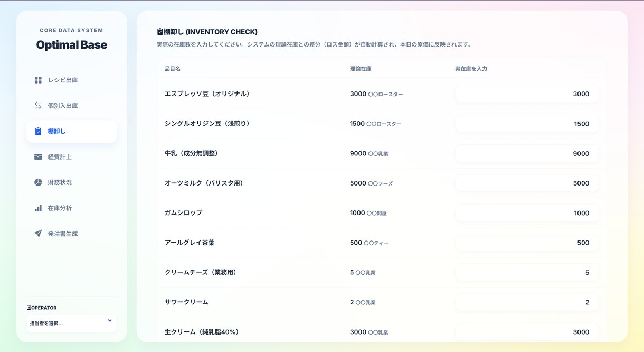Edit actual stock for サワークリーム
This screenshot has width=644, height=352.
click(527, 302)
